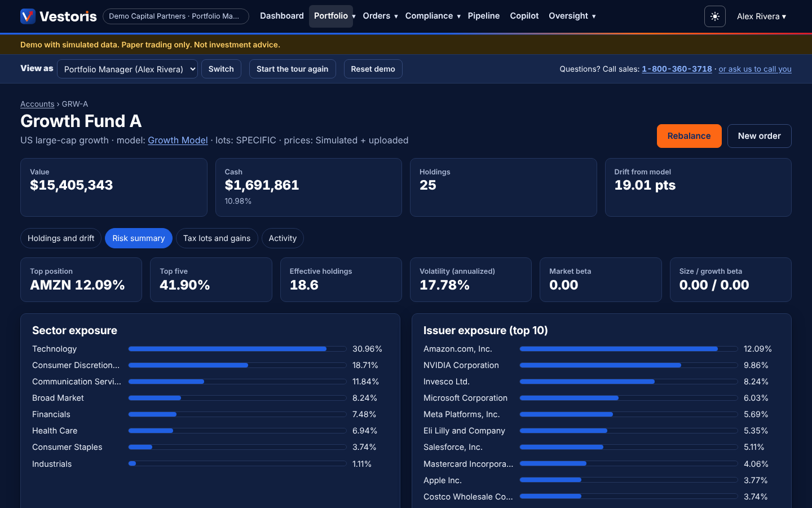Click the NVIDIA Corporation row label
Viewport: 812px width, 508px height.
[461, 365]
